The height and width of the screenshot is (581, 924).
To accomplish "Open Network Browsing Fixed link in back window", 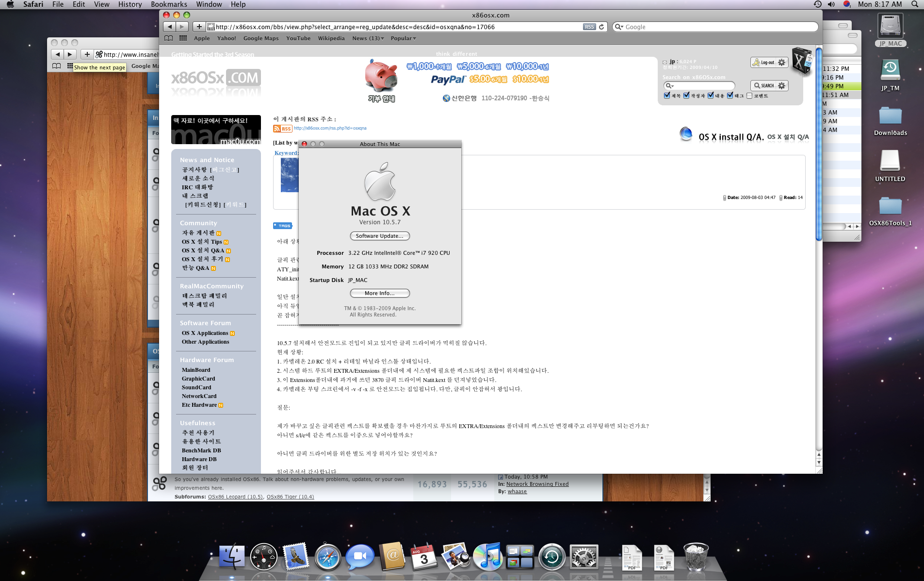I will tap(537, 484).
